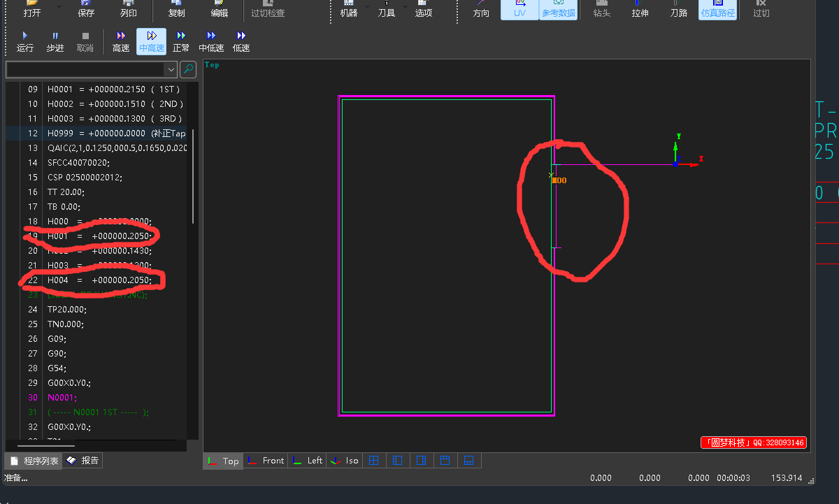839x504 pixels.
Task: Toggle the UV display button
Action: [x=519, y=9]
